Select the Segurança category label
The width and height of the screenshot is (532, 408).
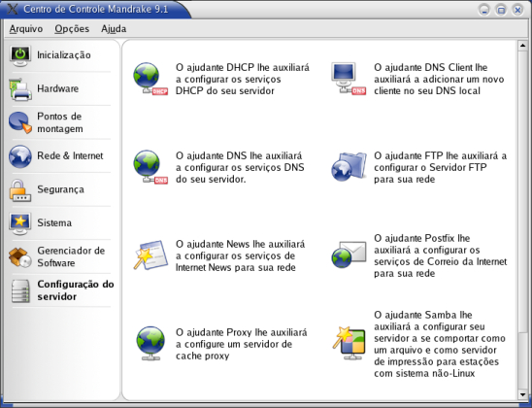60,189
